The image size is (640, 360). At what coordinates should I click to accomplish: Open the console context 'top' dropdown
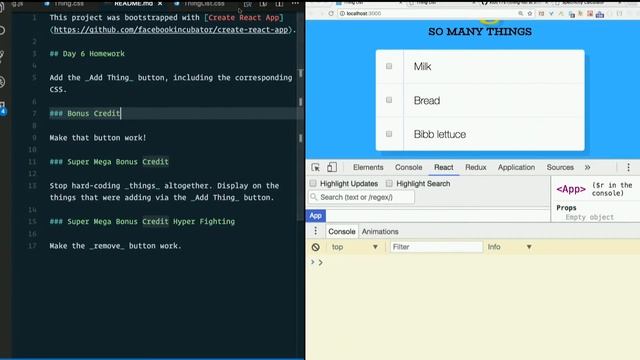coord(354,247)
